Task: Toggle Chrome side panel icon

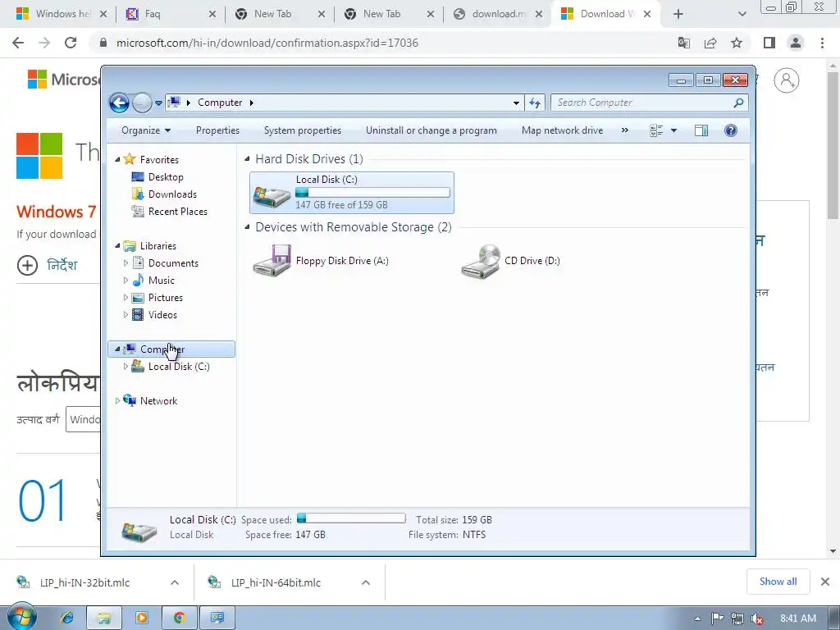Action: (769, 43)
